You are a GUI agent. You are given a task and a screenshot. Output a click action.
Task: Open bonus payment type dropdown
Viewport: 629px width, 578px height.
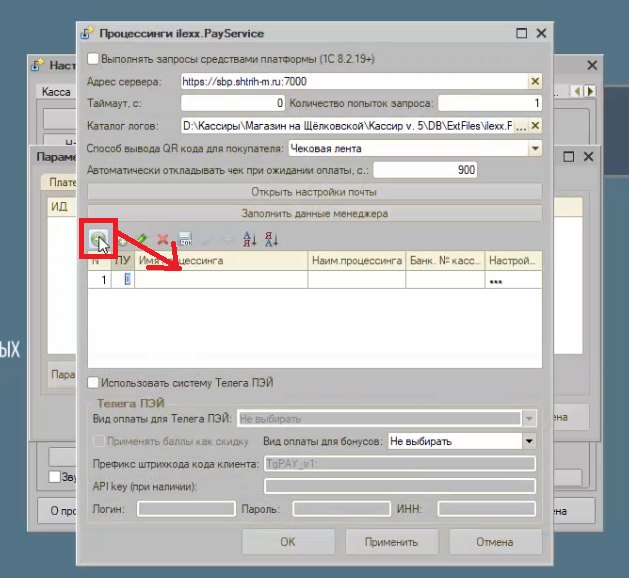point(529,441)
